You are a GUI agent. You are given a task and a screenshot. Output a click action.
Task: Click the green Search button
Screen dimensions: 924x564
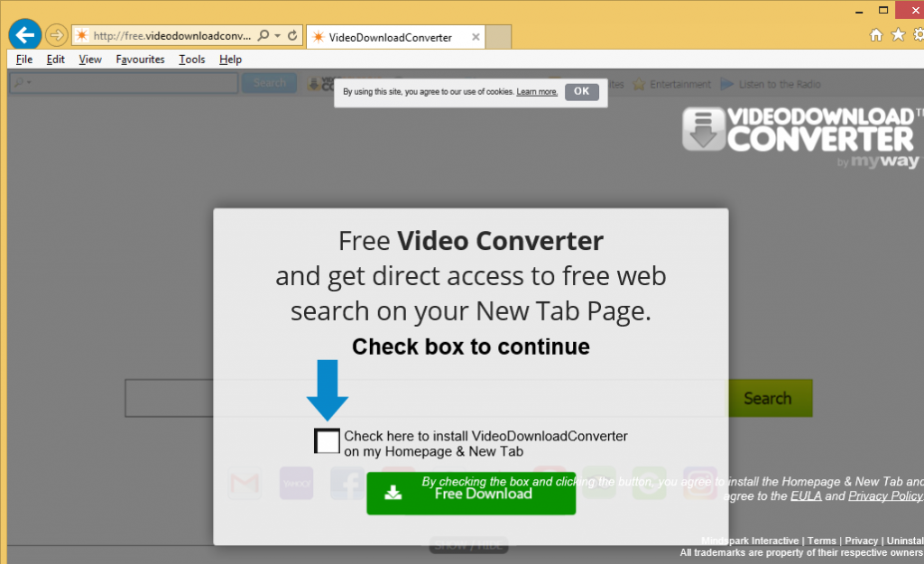767,398
